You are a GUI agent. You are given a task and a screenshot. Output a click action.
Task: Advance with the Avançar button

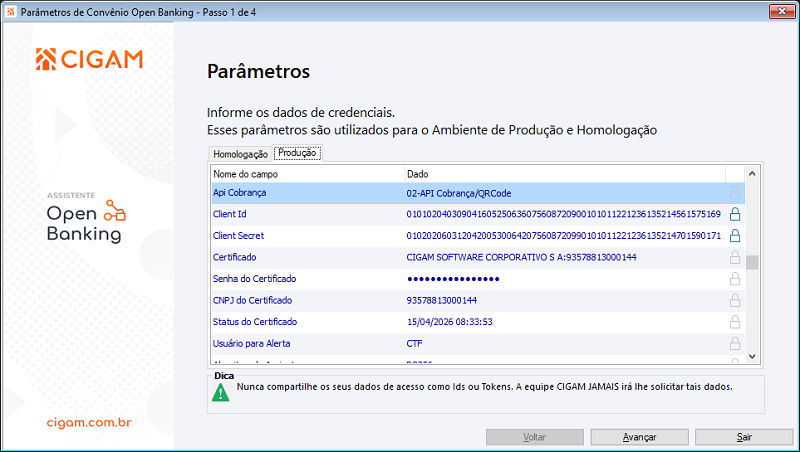(x=639, y=437)
